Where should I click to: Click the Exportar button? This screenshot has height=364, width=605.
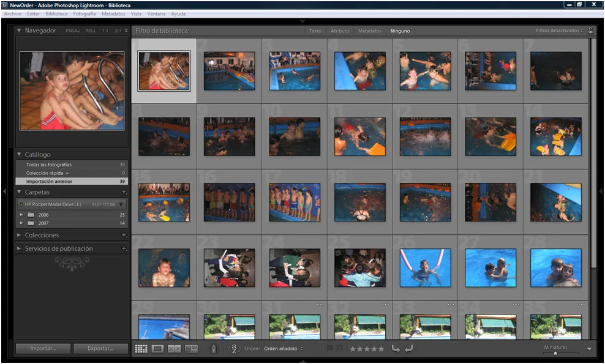coord(100,348)
